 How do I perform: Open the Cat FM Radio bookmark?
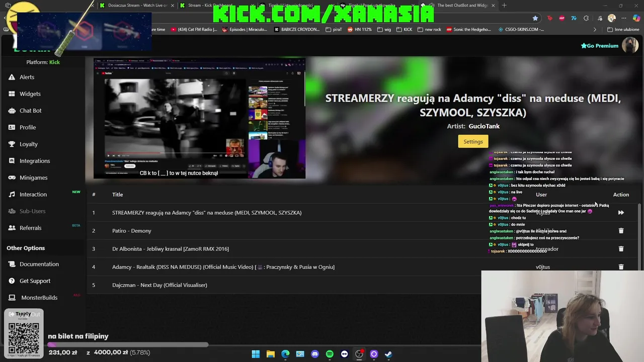[x=194, y=30]
